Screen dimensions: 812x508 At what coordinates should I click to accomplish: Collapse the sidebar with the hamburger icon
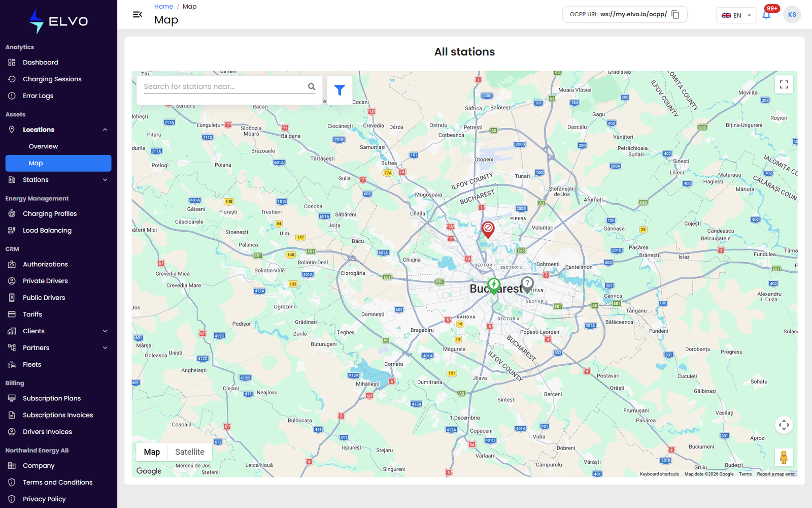(x=137, y=14)
